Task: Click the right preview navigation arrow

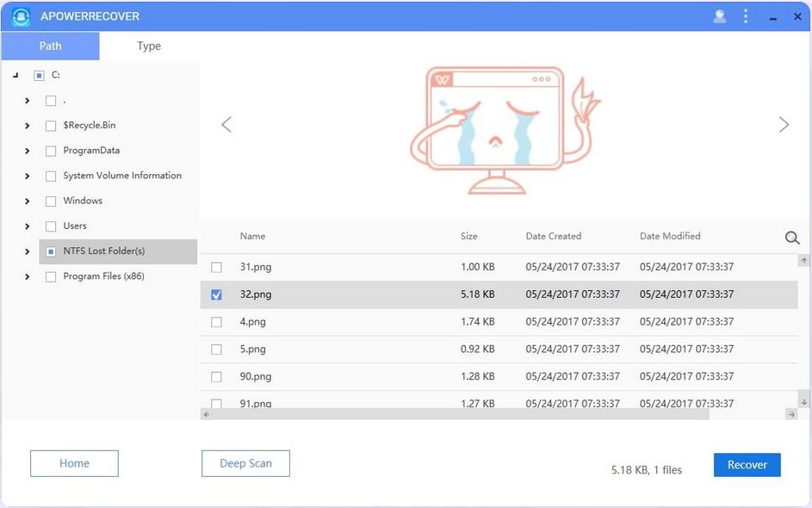Action: point(784,124)
